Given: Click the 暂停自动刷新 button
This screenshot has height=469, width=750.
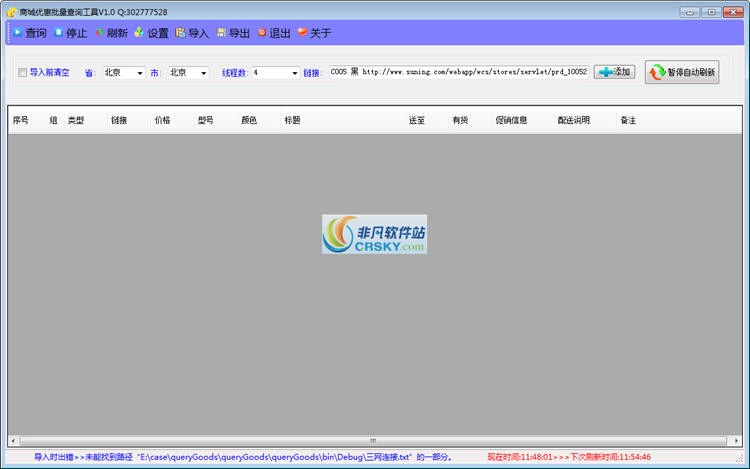Looking at the screenshot, I should [x=682, y=72].
